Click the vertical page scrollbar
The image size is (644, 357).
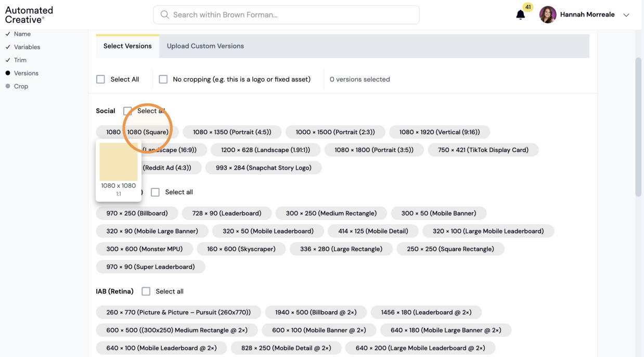point(639,127)
